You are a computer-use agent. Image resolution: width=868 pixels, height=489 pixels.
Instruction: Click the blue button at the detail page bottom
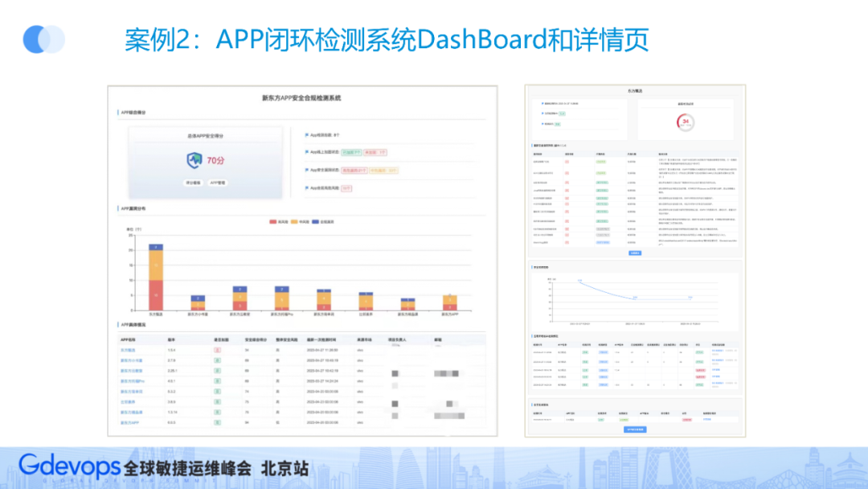[x=635, y=429]
